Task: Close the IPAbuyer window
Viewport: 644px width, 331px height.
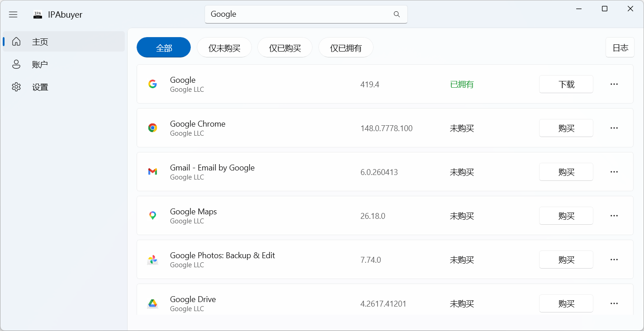Action: [x=630, y=9]
